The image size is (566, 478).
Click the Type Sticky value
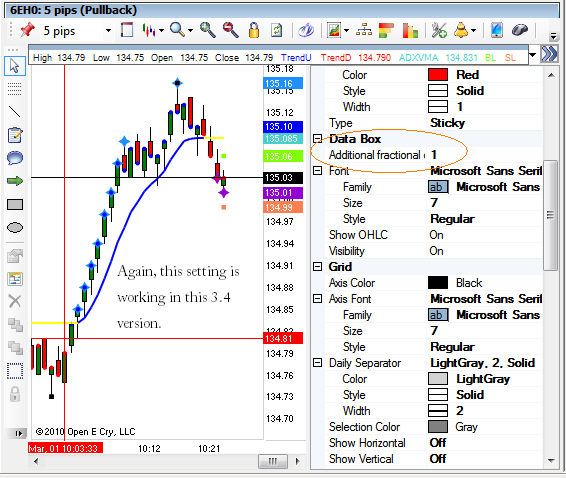click(448, 123)
